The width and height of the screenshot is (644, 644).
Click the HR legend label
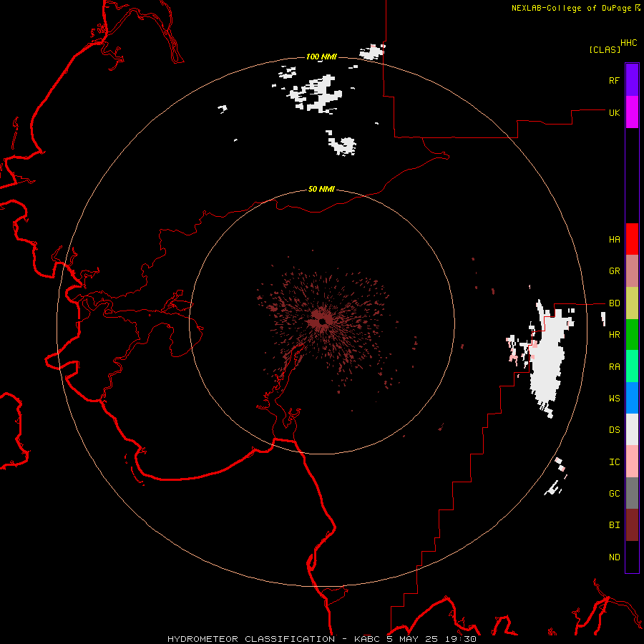614,335
